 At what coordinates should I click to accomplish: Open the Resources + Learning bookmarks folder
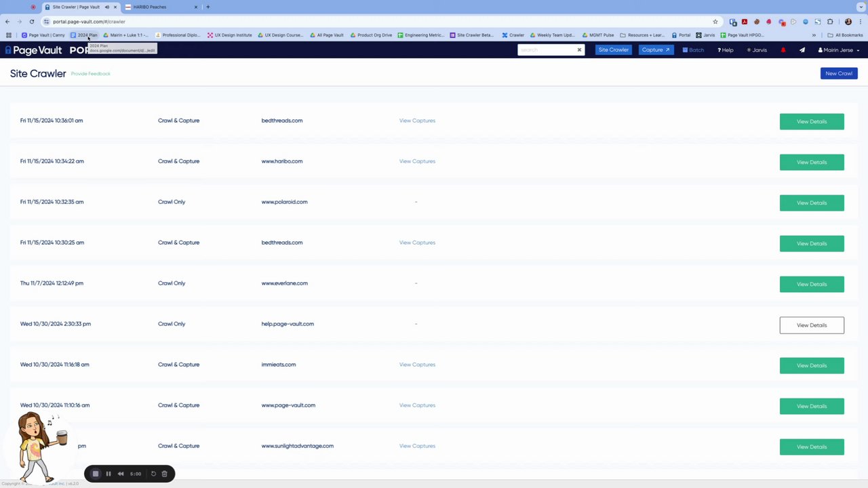point(643,35)
